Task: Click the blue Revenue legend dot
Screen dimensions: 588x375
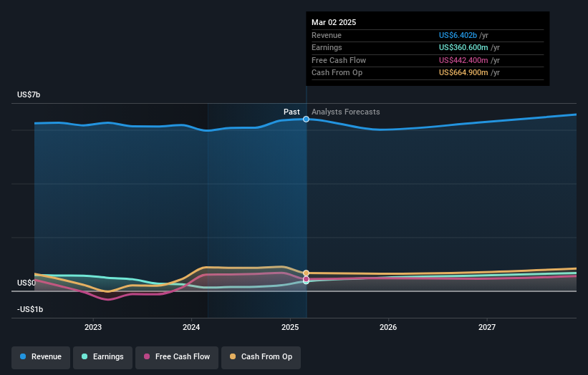Action: tap(23, 356)
